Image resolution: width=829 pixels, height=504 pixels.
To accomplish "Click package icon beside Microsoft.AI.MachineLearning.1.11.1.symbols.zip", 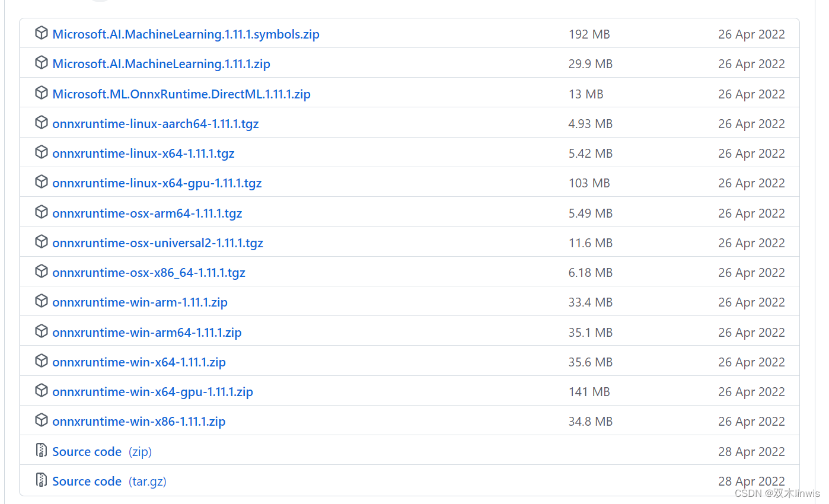I will pyautogui.click(x=41, y=33).
